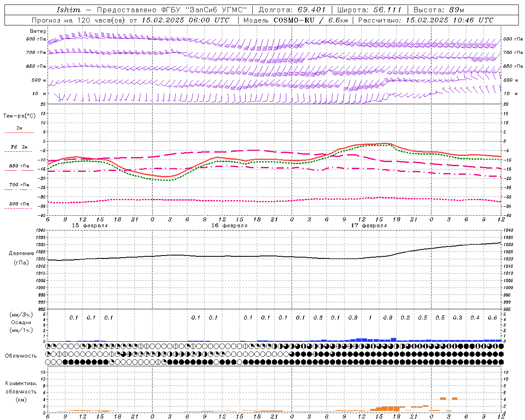Click the 3-hour precipitation value 0.2

point(405,317)
